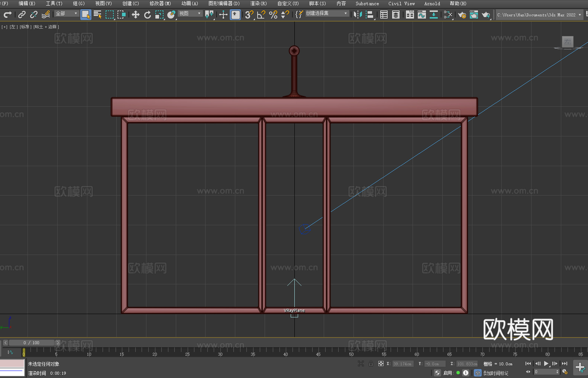The image size is (588, 378).
Task: Toggle Keyboard Shortcut Override button
Action: click(x=235, y=14)
